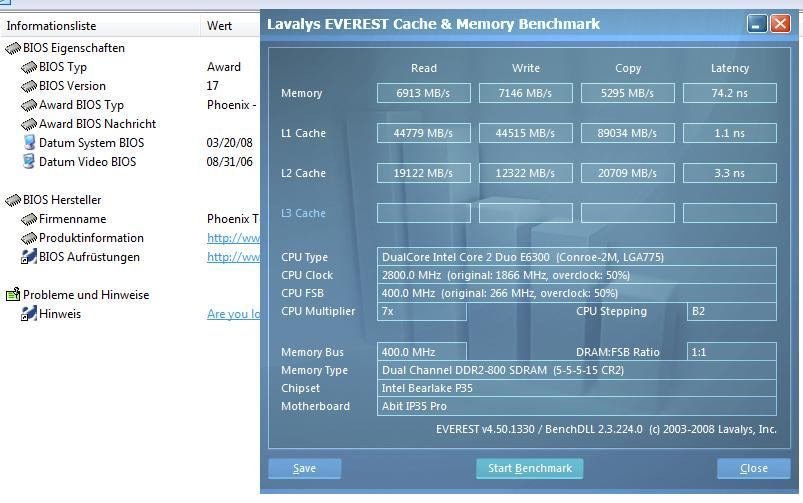Click the CPU Multiplier 7x field
Screen dimensions: 803x503
point(421,311)
